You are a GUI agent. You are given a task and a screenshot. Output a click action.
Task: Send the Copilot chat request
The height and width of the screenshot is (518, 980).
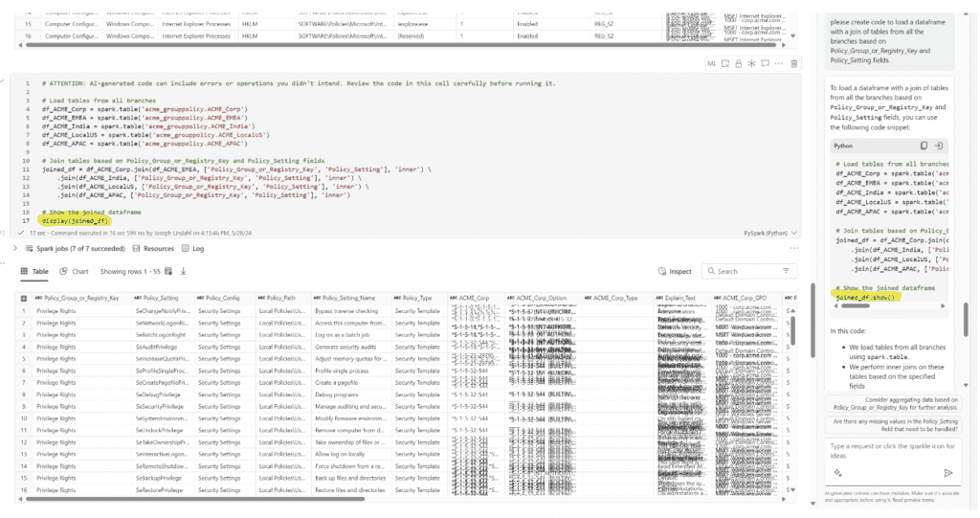[x=948, y=473]
